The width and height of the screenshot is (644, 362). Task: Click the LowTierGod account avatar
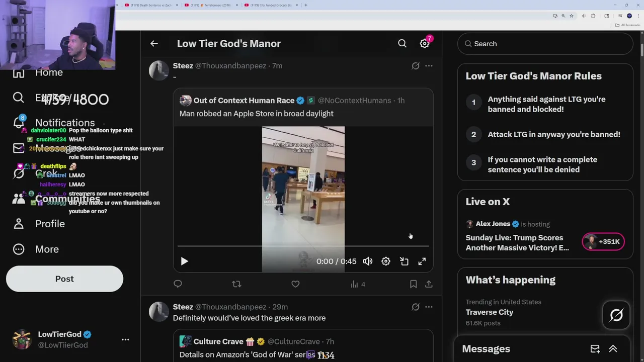[22, 339]
